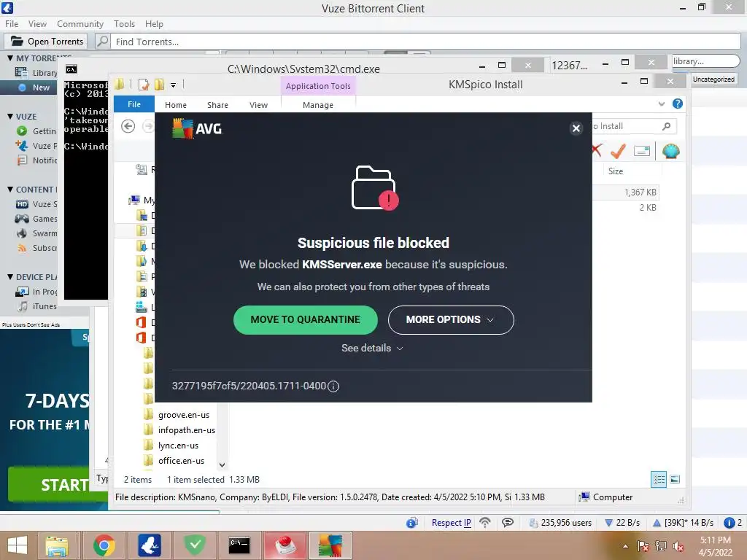
Task: Click navigation pane scroll down arrow
Action: [222, 464]
